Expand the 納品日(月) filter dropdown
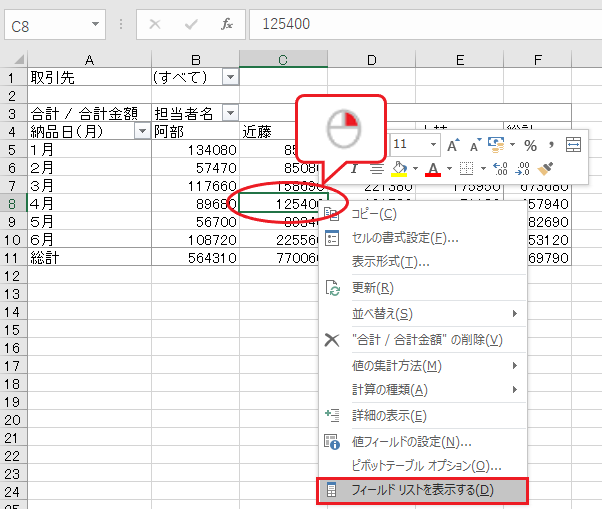This screenshot has width=602, height=509. click(x=142, y=131)
